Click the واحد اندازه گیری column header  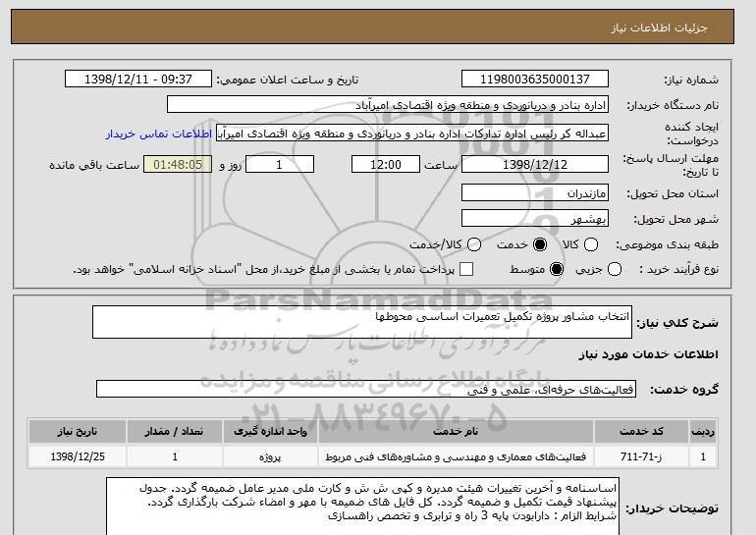click(270, 431)
